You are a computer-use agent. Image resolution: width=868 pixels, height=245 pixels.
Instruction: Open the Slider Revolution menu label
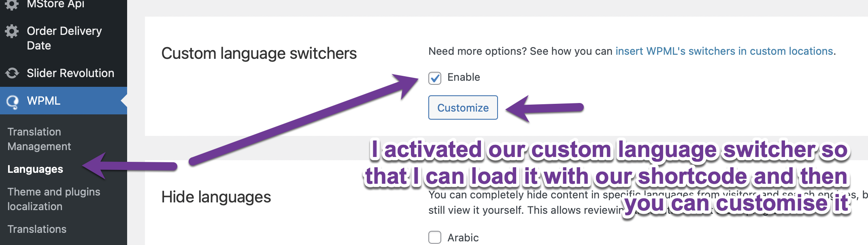(x=70, y=73)
